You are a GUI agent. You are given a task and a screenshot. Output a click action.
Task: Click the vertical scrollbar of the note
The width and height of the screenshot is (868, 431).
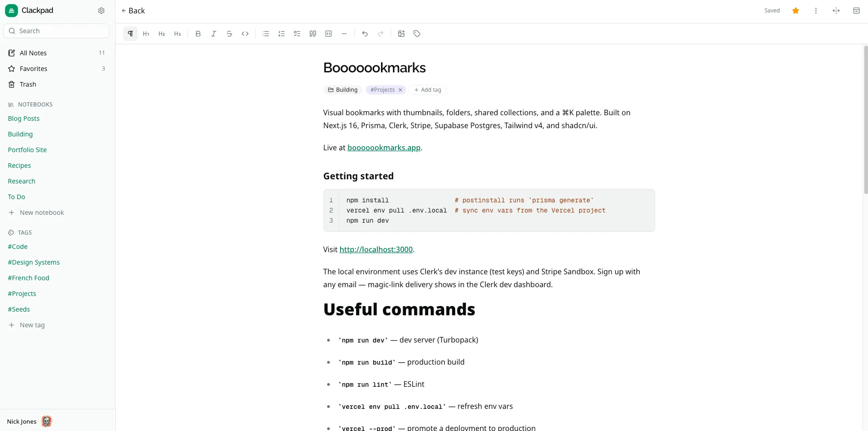click(x=865, y=120)
